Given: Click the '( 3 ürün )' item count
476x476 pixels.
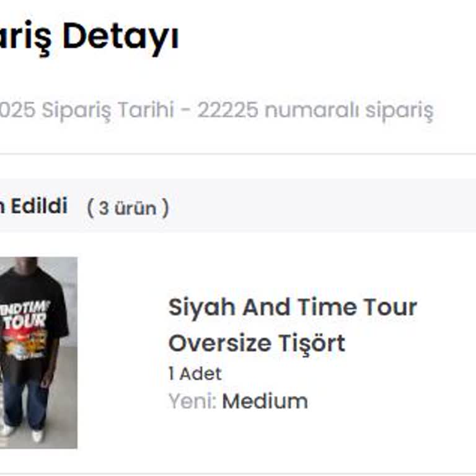Looking at the screenshot, I should tap(128, 208).
